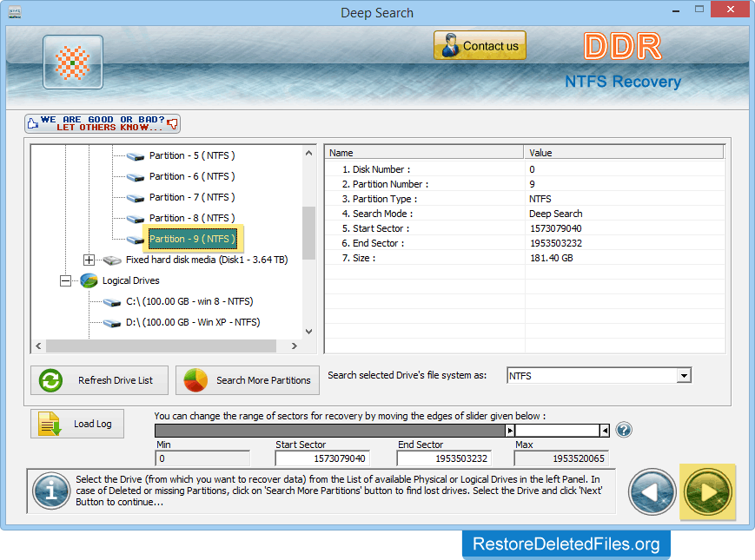
Task: Click the Refresh Drive List button
Action: tap(100, 380)
